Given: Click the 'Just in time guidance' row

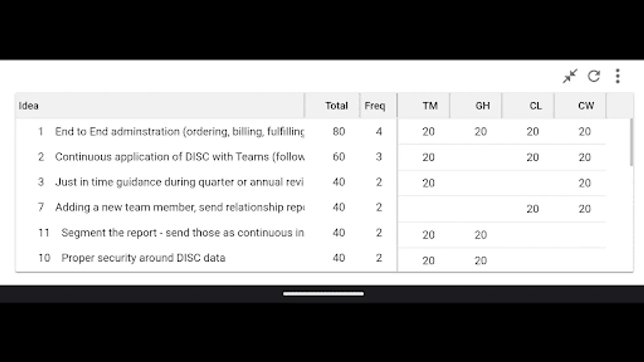Looking at the screenshot, I should (179, 182).
